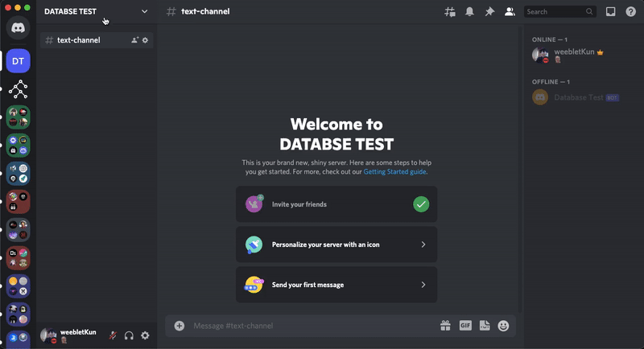The width and height of the screenshot is (644, 349).
Task: Open the Nitro gift icon
Action: coord(446,326)
